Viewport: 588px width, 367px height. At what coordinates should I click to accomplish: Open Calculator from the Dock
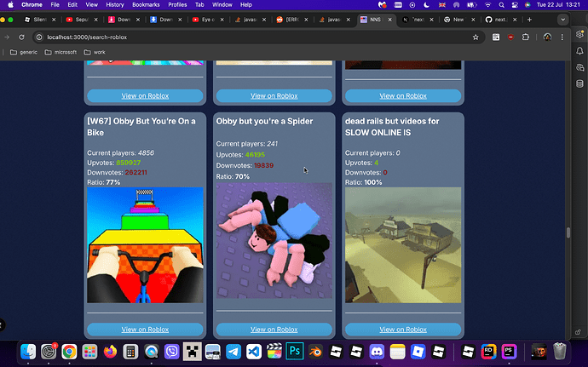130,352
